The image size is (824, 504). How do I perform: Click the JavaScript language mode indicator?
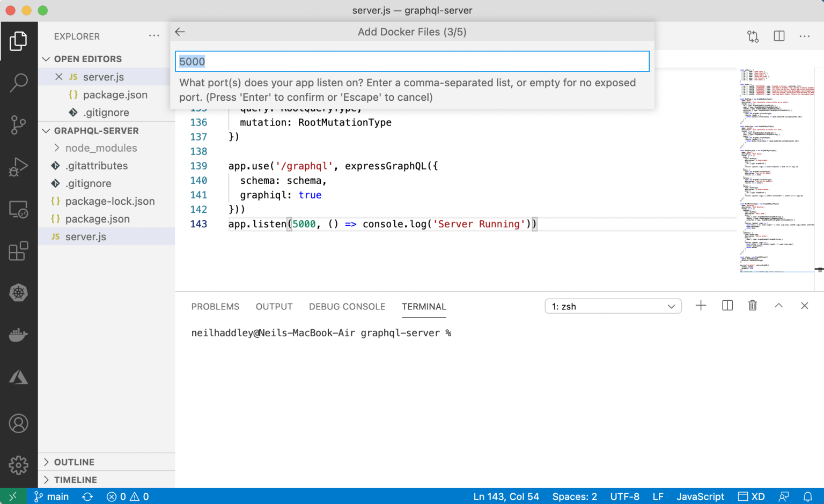pos(700,496)
